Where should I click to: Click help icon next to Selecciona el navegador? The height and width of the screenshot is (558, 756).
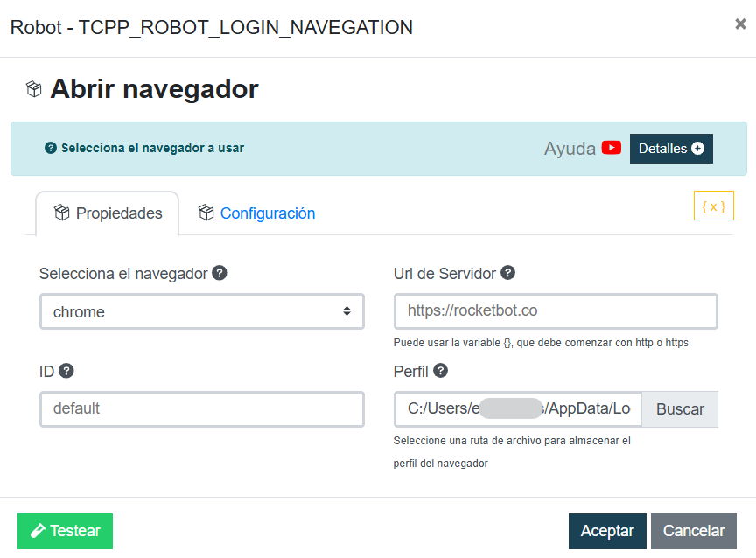point(220,273)
